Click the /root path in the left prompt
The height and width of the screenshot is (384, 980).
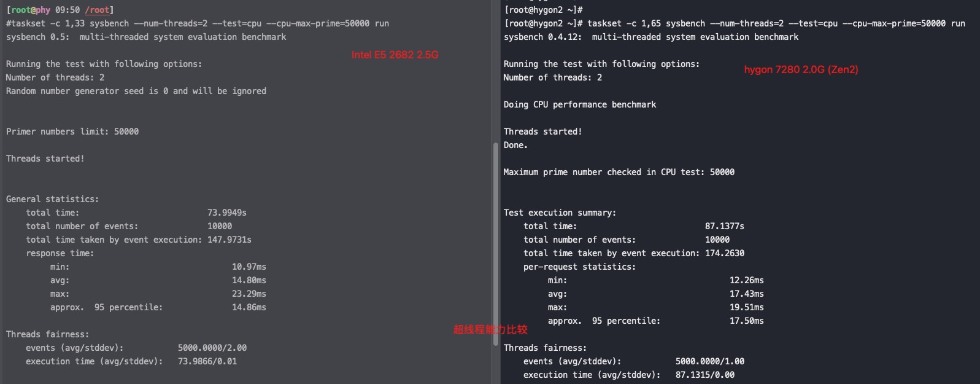pyautogui.click(x=97, y=10)
